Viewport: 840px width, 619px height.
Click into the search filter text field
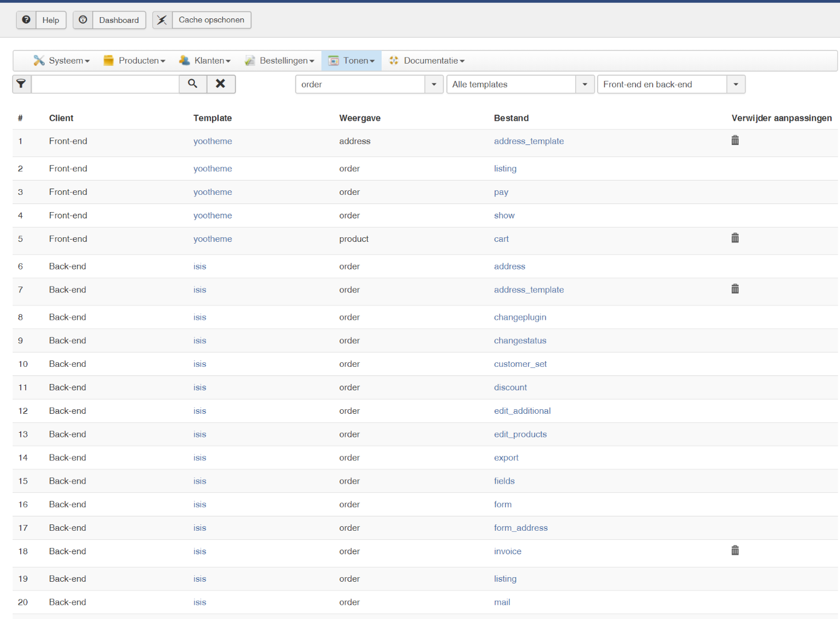105,84
